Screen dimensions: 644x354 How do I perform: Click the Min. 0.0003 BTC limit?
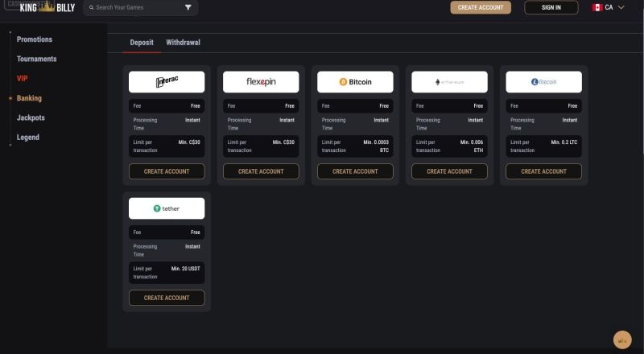(376, 146)
